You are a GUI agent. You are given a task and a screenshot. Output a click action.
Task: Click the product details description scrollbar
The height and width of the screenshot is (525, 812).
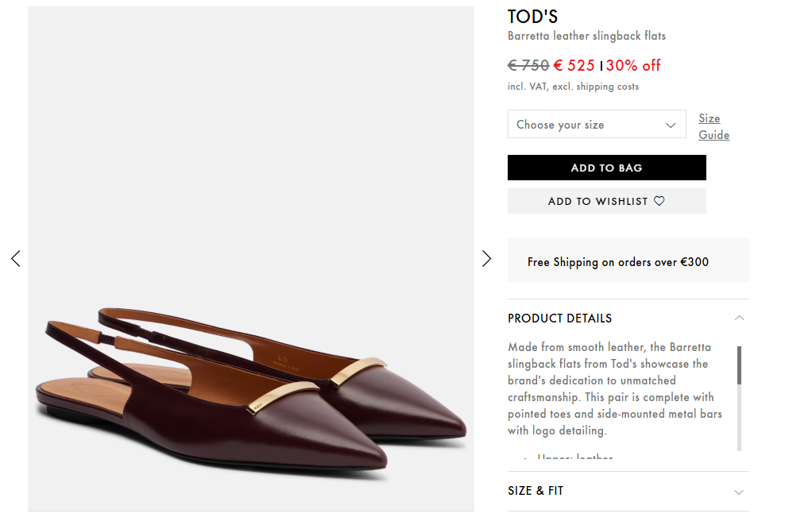(x=740, y=397)
